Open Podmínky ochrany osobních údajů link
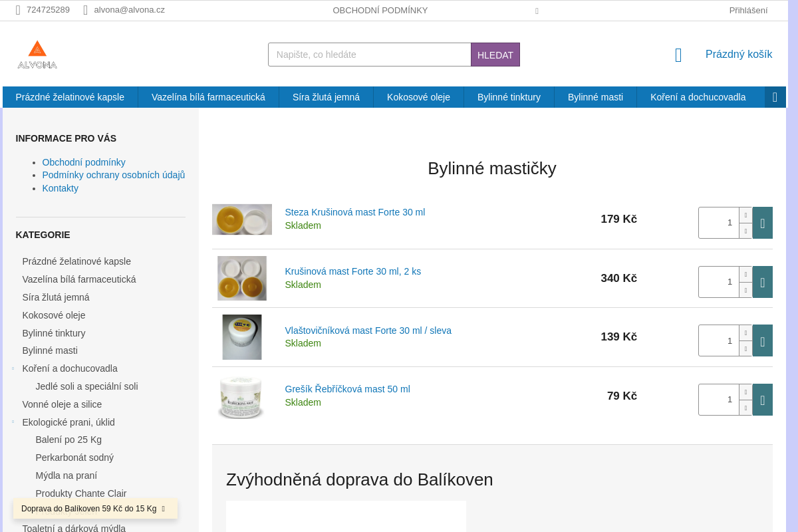The image size is (798, 532). tap(114, 175)
